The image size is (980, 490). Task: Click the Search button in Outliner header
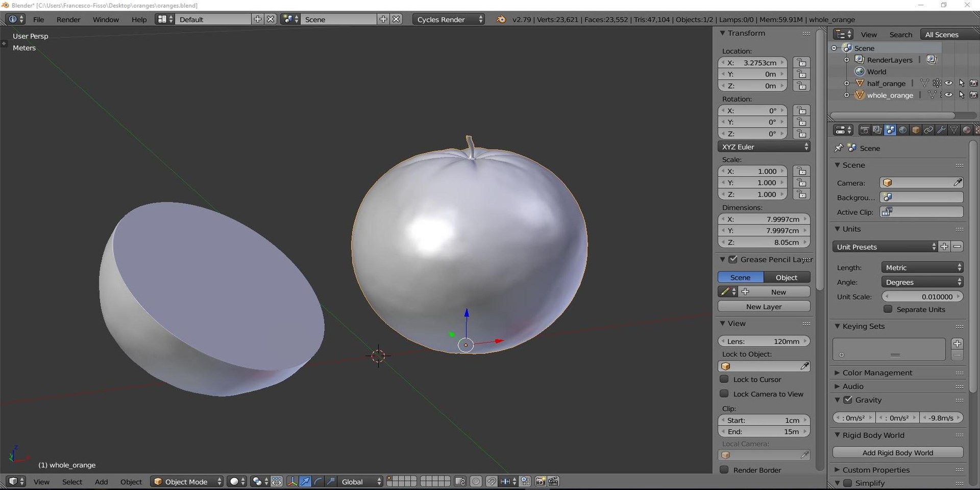coord(900,35)
